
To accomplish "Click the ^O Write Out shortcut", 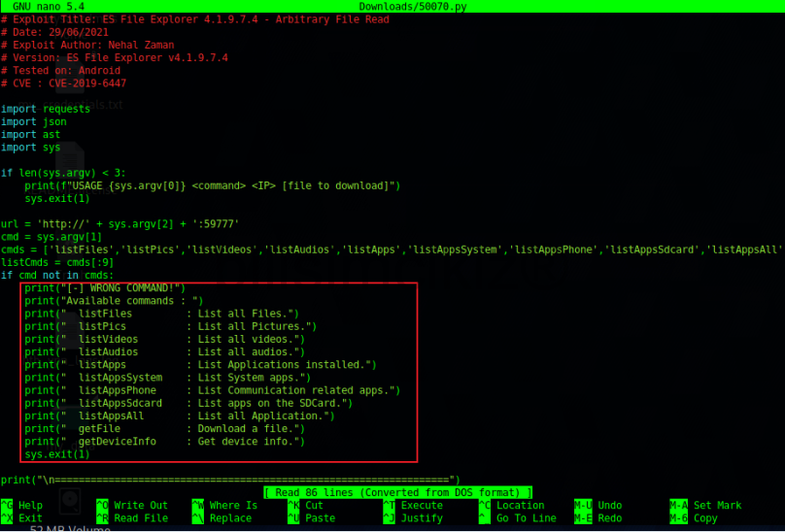I will tap(132, 506).
